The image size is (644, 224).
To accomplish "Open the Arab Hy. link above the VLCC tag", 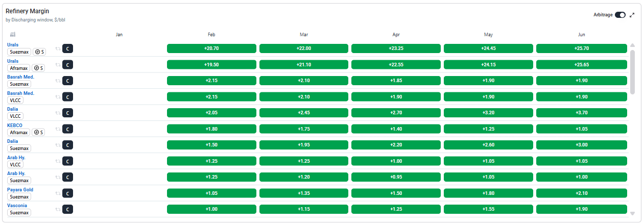I will (16, 158).
